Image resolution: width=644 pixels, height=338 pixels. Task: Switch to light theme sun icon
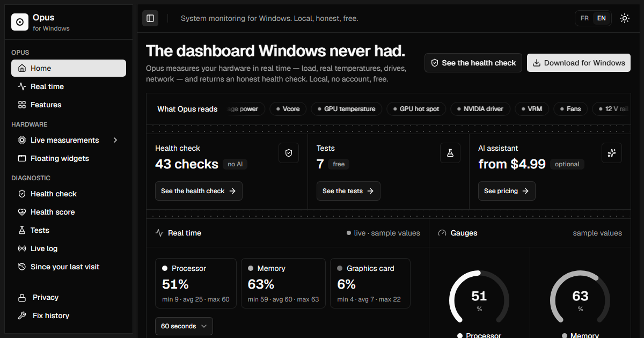coord(625,18)
